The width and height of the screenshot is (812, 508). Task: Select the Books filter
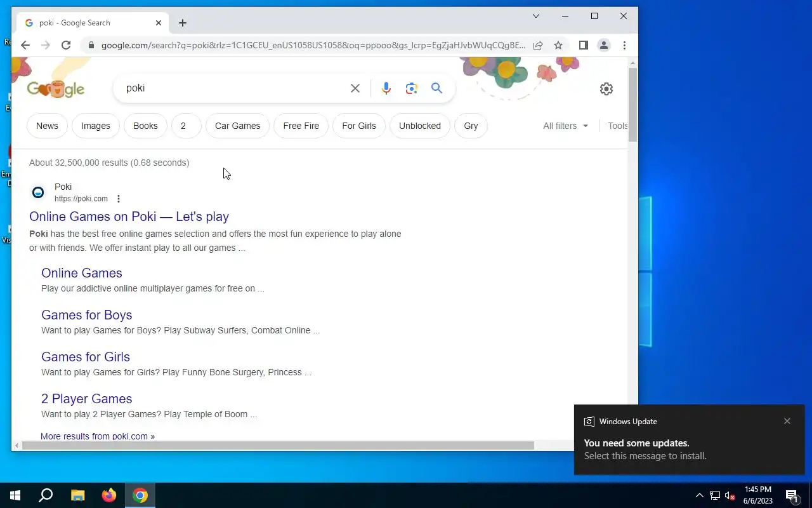pyautogui.click(x=145, y=126)
